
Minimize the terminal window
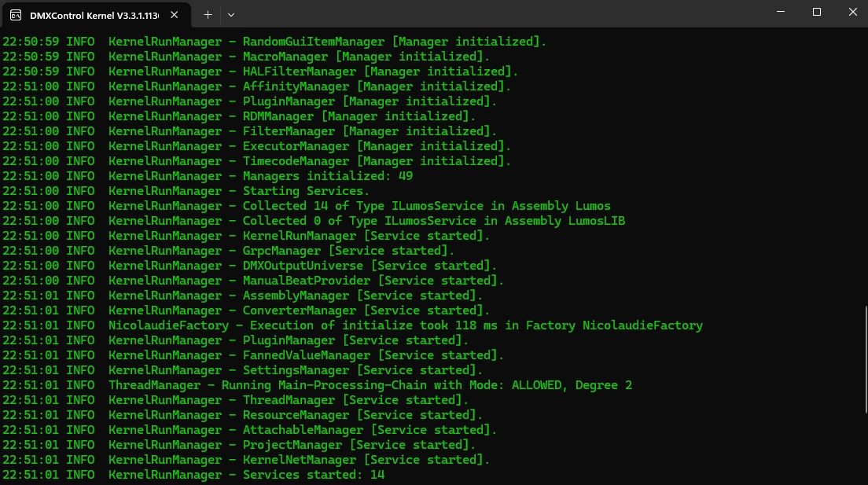point(781,12)
